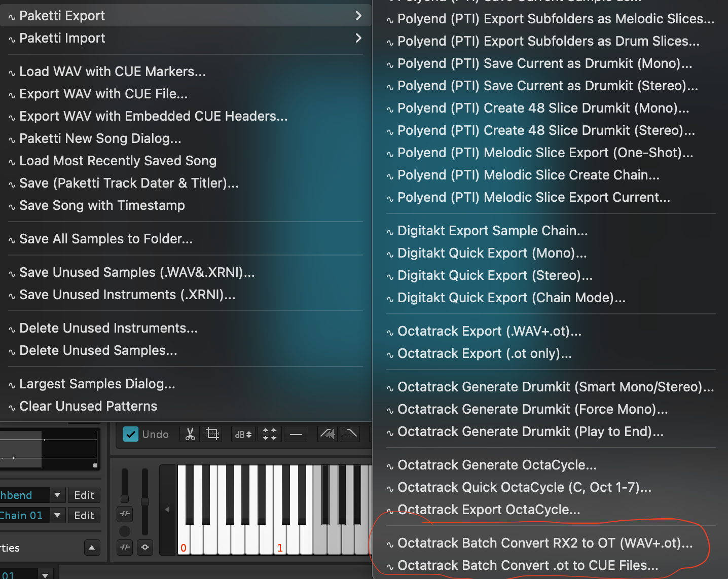
Task: Click the Cut scissors icon
Action: [x=190, y=435]
